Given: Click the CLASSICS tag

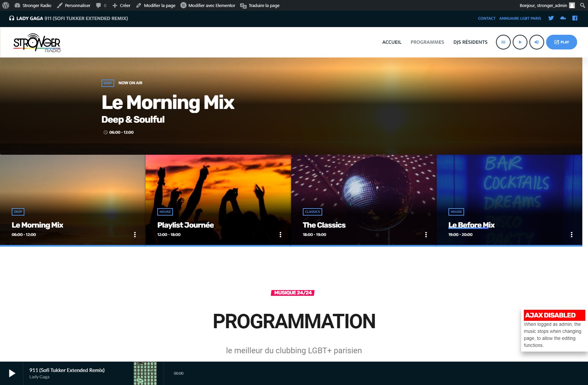Looking at the screenshot, I should click(x=312, y=212).
